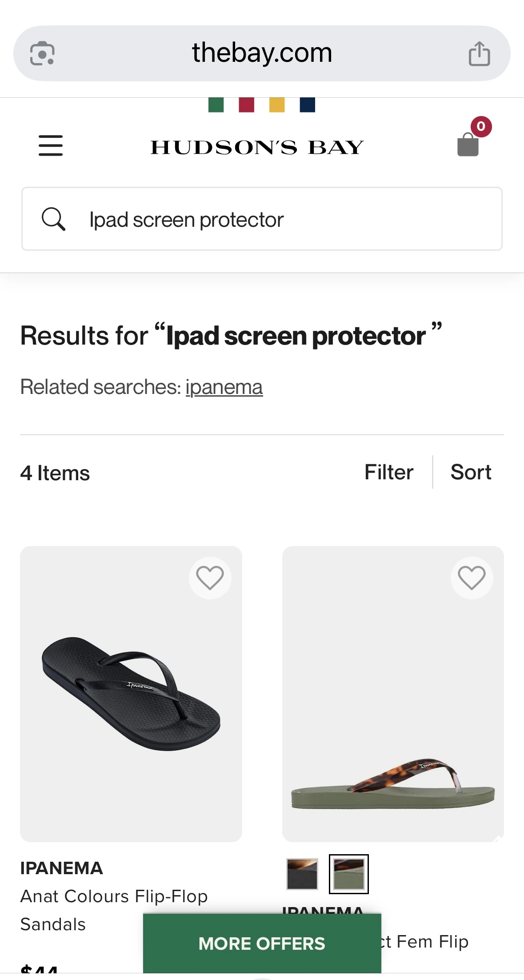Select the black colour swatch
Screen dimensions: 524x980
point(302,874)
